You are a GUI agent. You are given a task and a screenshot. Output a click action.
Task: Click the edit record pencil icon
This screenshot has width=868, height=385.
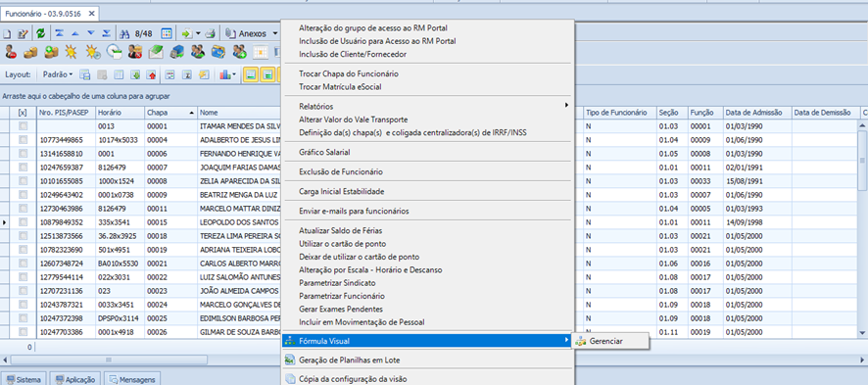click(23, 33)
